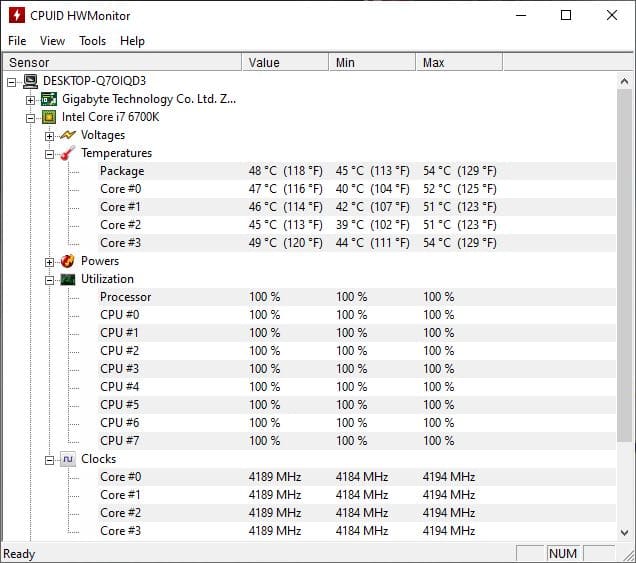Viewport: 636px width, 563px height.
Task: Expand the Gigabyte Technology tree node
Action: (x=31, y=99)
